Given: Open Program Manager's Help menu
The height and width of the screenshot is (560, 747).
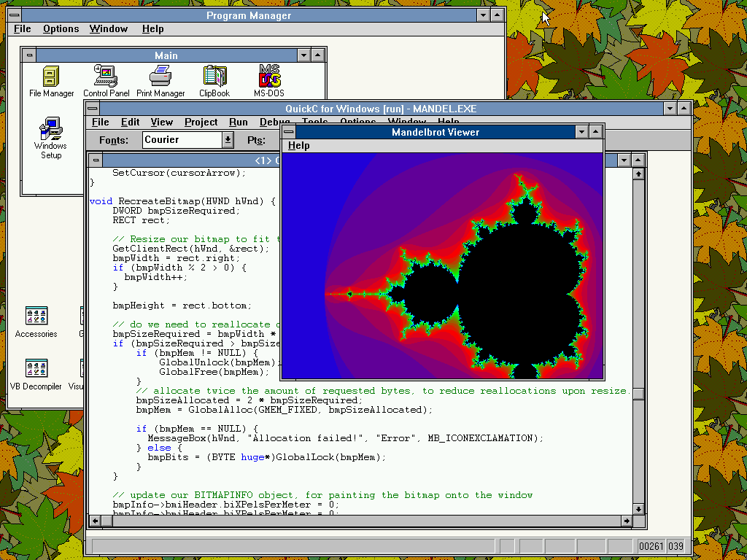Looking at the screenshot, I should pyautogui.click(x=153, y=29).
